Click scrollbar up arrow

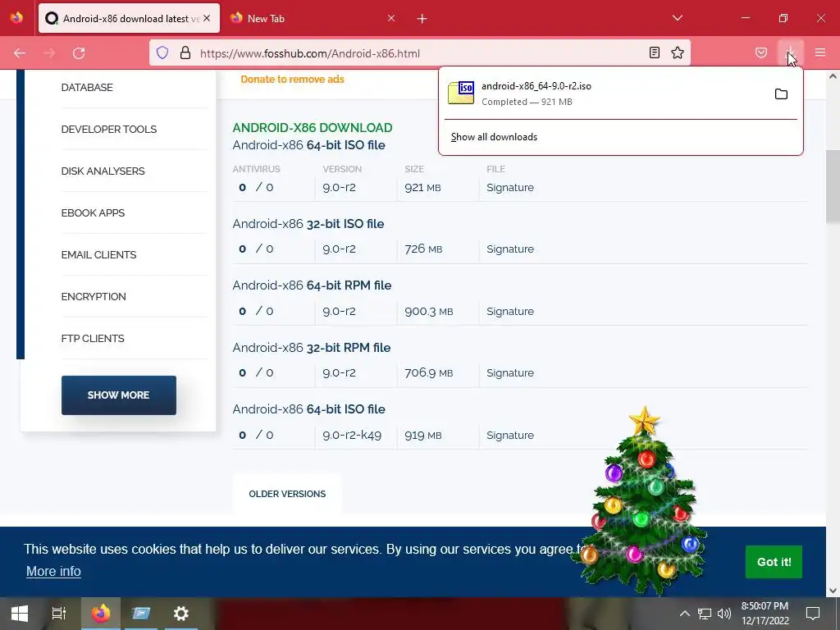[833, 76]
